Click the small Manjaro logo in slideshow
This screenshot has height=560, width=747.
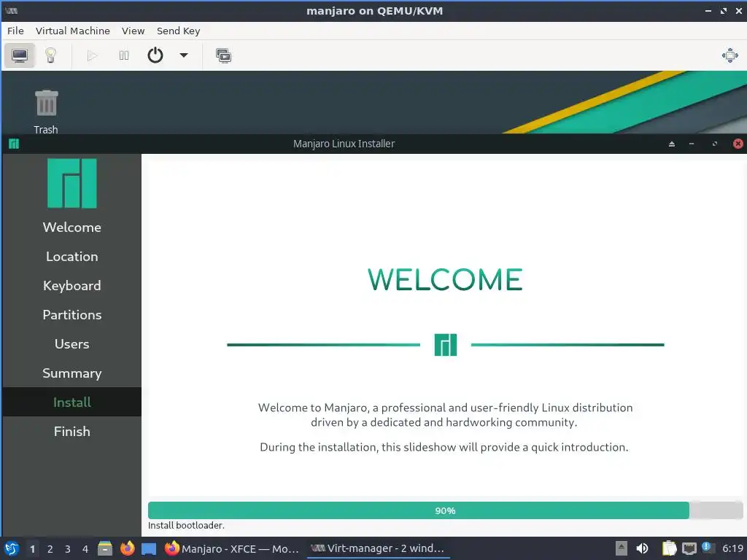446,345
